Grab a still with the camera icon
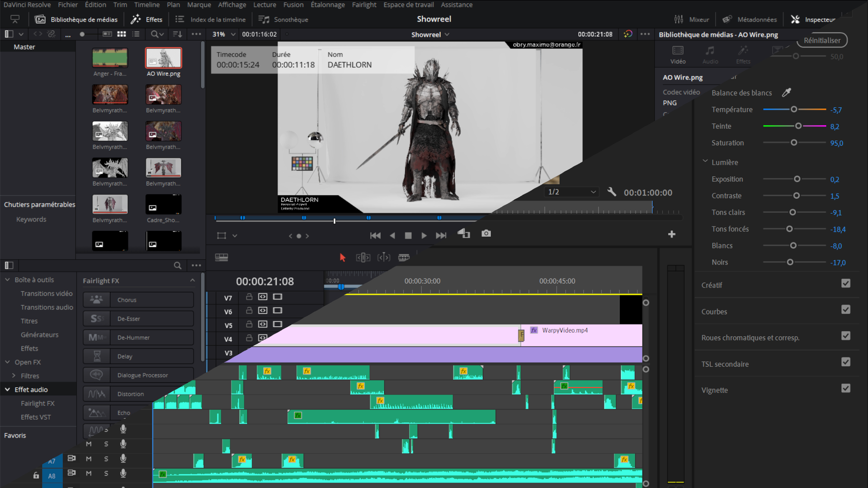Viewport: 868px width, 488px height. 486,233
